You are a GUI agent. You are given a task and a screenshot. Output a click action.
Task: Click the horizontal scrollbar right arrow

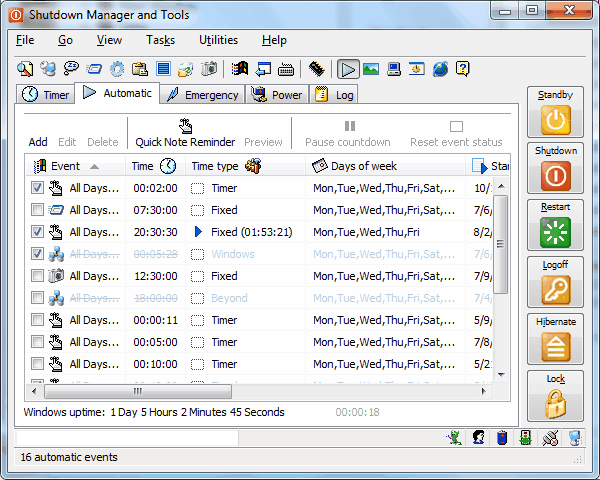[484, 391]
